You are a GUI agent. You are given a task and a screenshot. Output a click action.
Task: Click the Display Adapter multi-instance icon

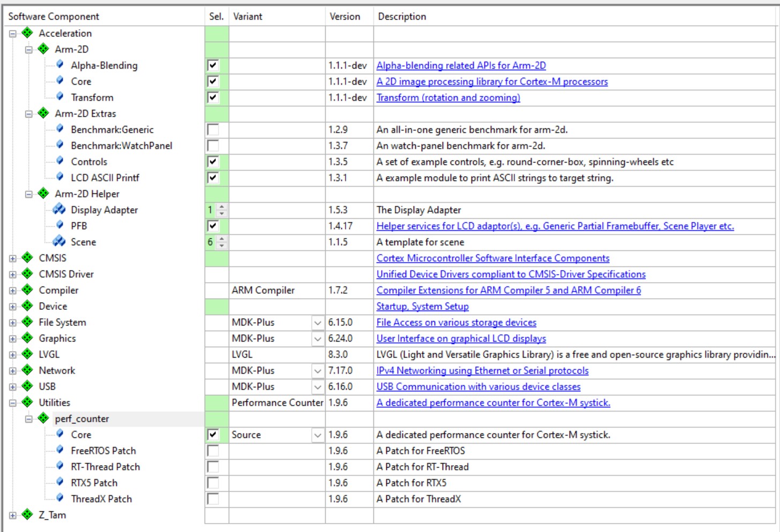coord(59,209)
